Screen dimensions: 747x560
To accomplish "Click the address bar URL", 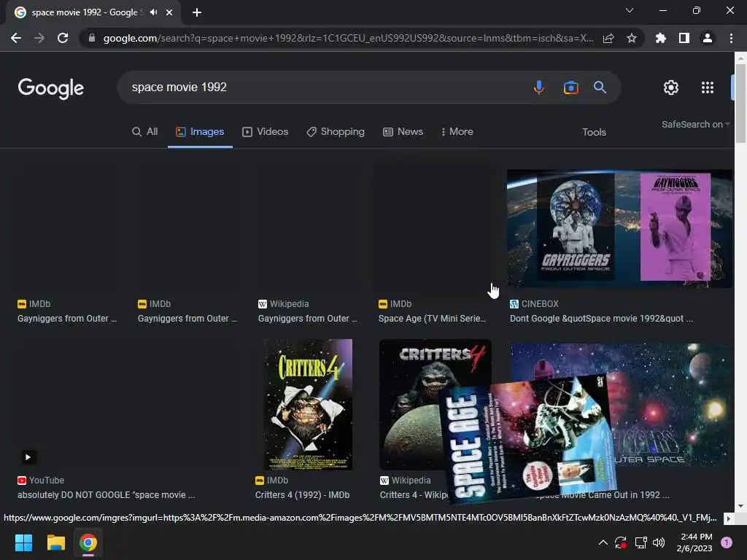I will 348,38.
